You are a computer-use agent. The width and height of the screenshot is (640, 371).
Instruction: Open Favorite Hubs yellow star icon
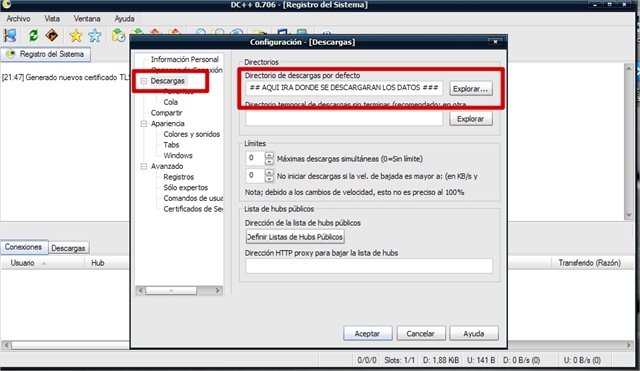(76, 36)
